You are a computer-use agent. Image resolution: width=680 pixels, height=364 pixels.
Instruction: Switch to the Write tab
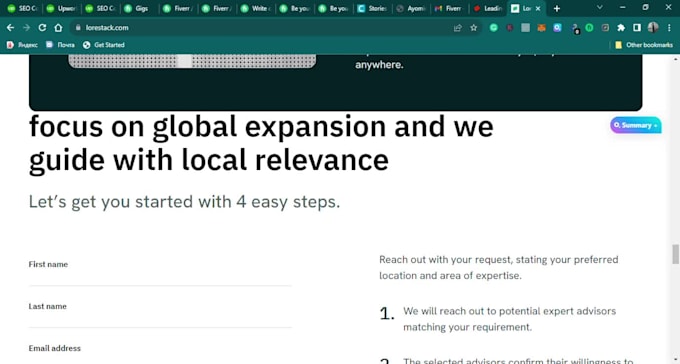click(x=256, y=8)
